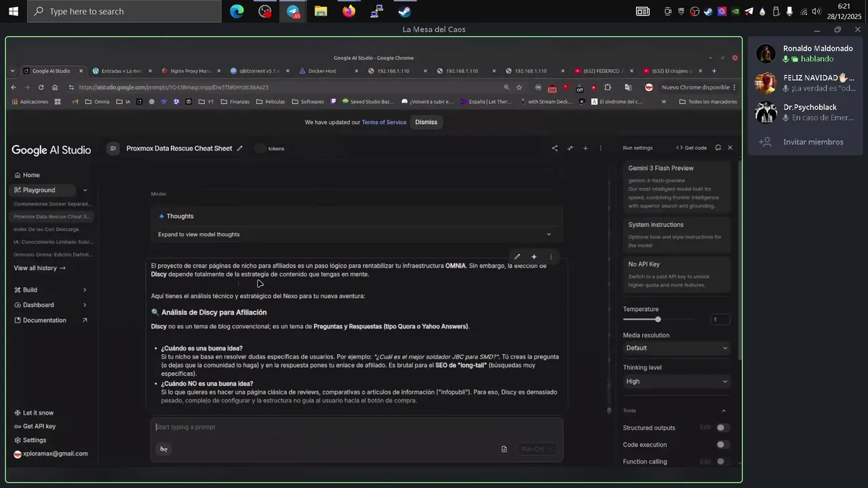Select the Gemini 3 Flash Preview model card

point(677,188)
